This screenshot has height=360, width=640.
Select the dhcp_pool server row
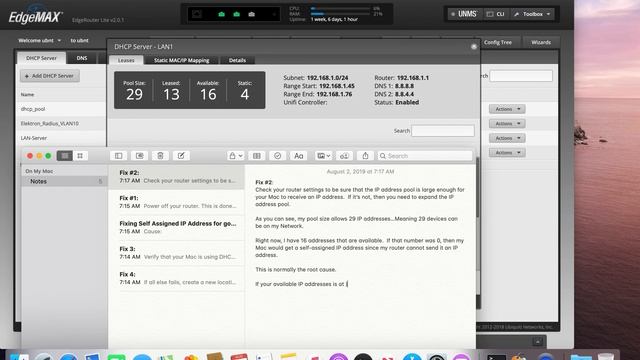pos(61,109)
